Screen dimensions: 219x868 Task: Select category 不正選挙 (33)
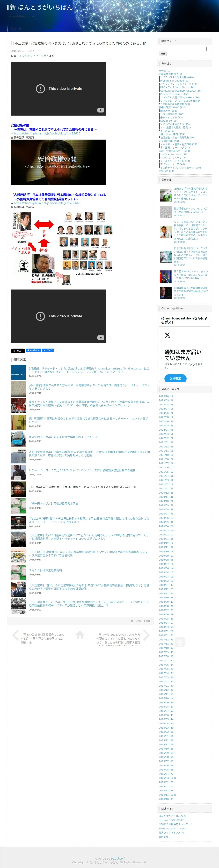168,131
